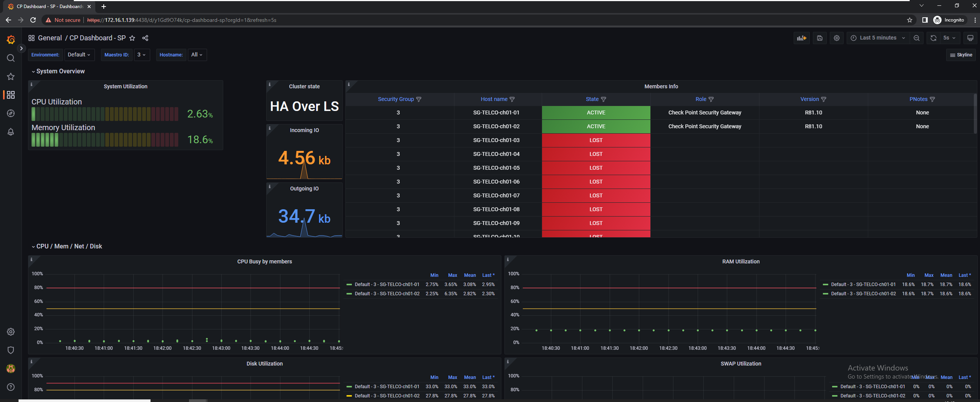Open the user profile avatar

(x=11, y=369)
